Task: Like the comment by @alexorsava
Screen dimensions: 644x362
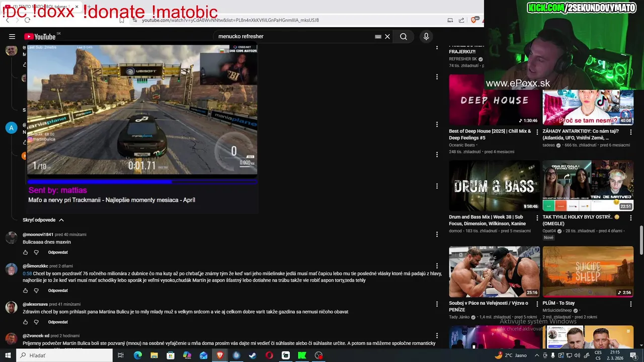Action: pyautogui.click(x=26, y=322)
